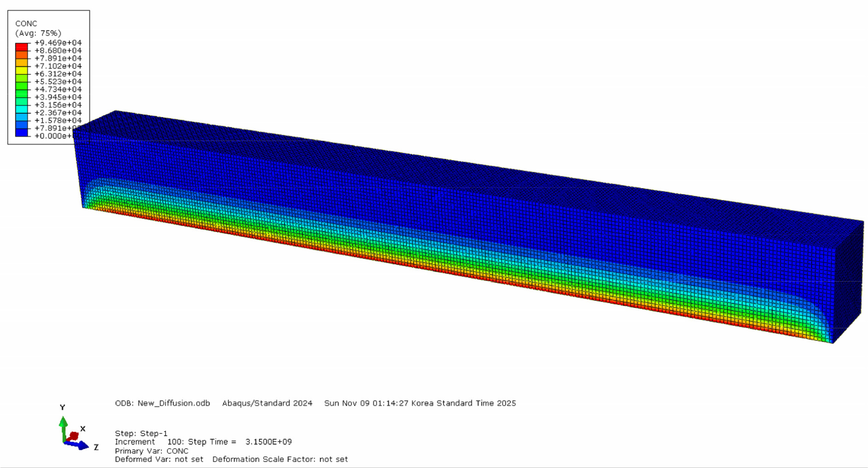The height and width of the screenshot is (468, 868).
Task: Click the green Y axis arrow of the triad
Action: pos(63,424)
